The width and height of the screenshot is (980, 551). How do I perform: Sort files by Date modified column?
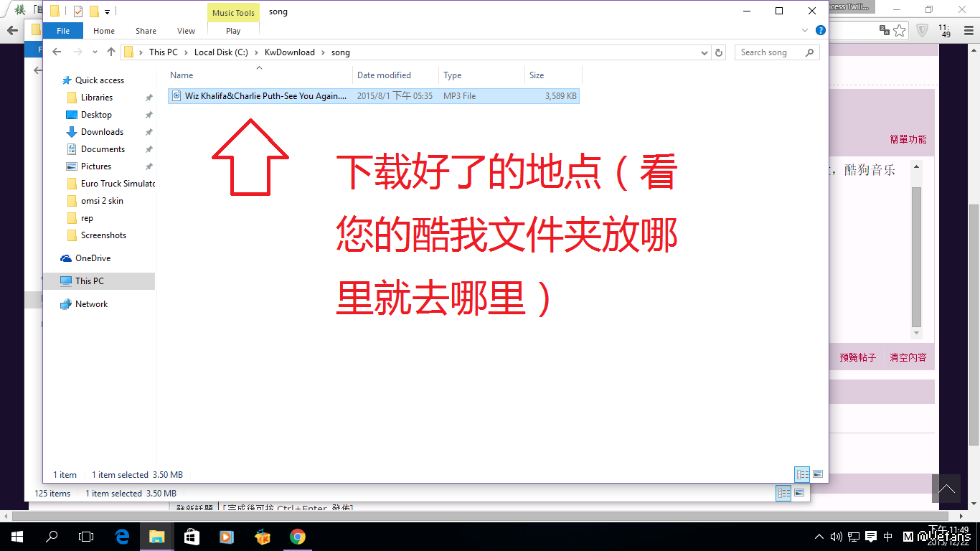click(x=385, y=75)
